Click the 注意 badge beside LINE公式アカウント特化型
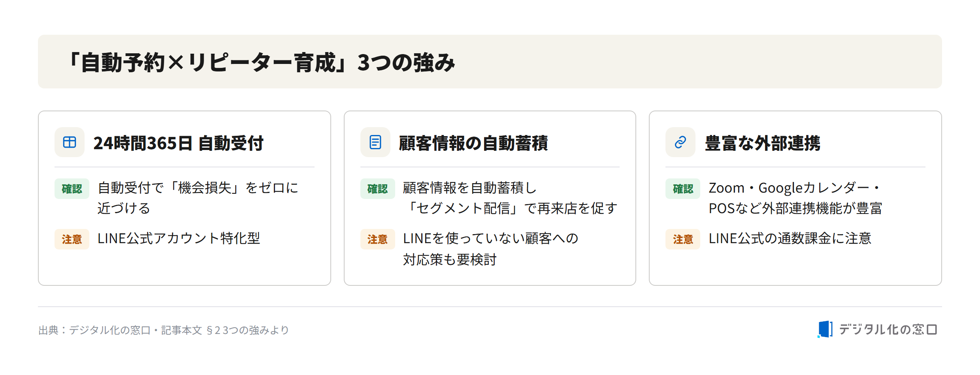 point(72,239)
